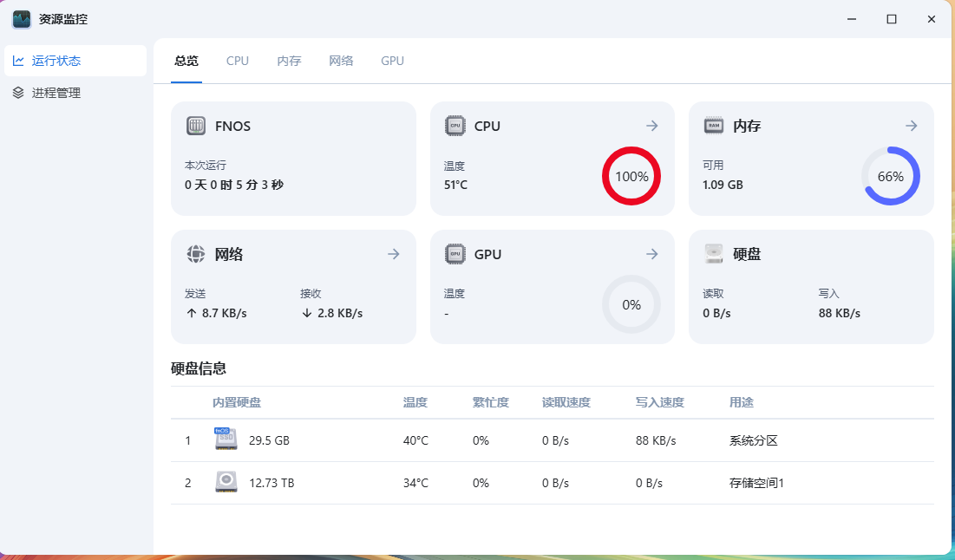955x560 pixels.
Task: Close the 资源监控 window
Action: 932,19
